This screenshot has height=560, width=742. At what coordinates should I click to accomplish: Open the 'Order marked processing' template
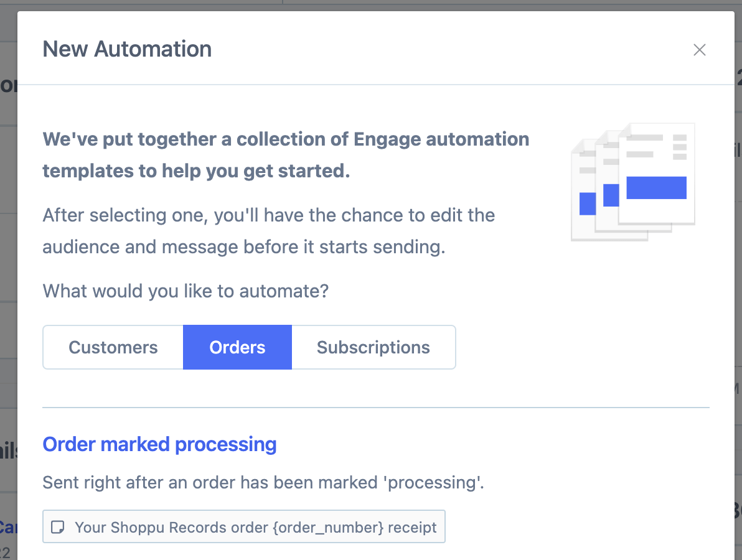(x=159, y=444)
